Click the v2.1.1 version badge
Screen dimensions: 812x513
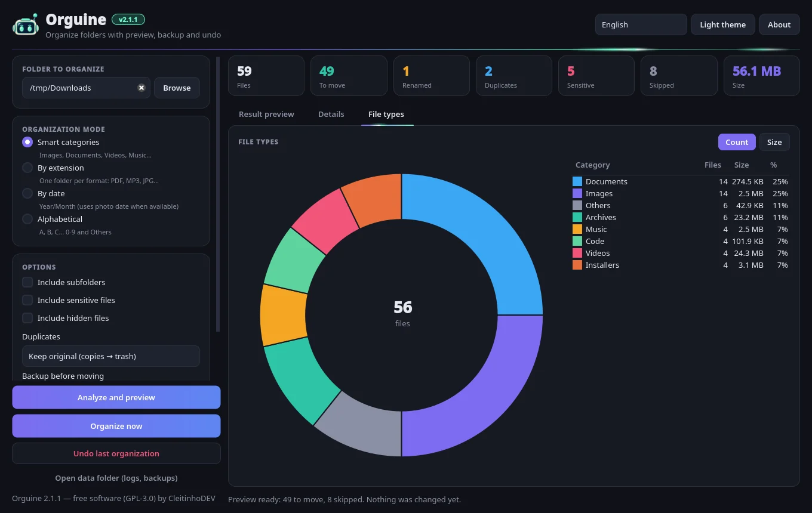(x=128, y=20)
